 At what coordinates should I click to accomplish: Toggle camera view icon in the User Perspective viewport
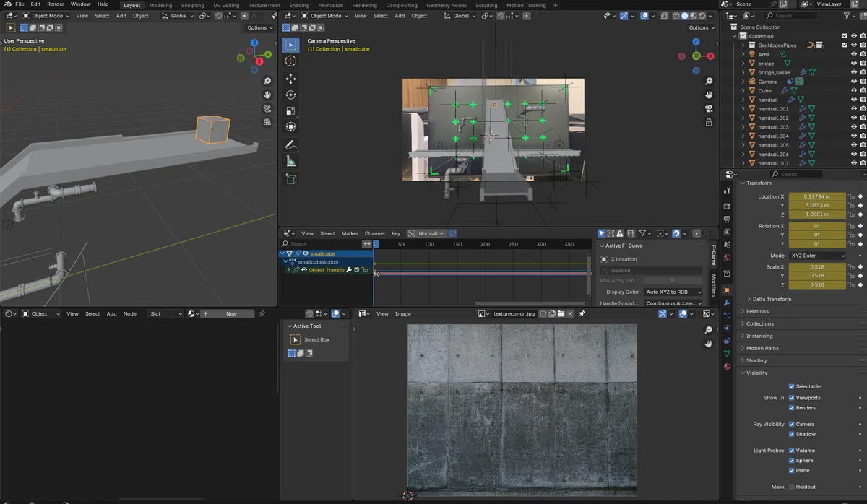[x=267, y=108]
